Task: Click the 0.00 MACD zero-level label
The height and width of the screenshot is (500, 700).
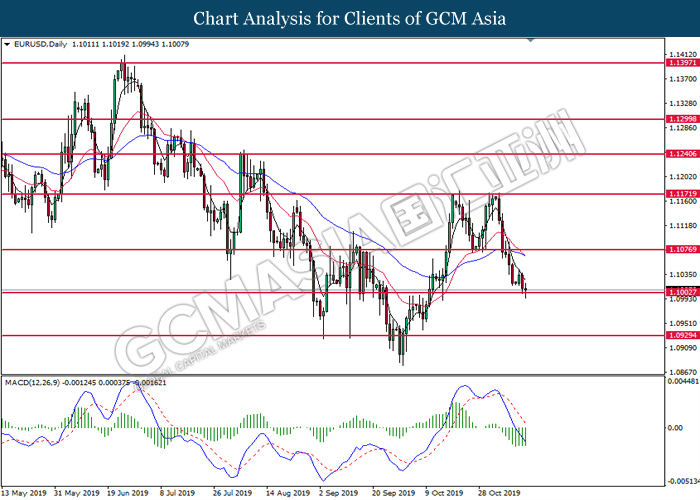Action: coord(675,428)
